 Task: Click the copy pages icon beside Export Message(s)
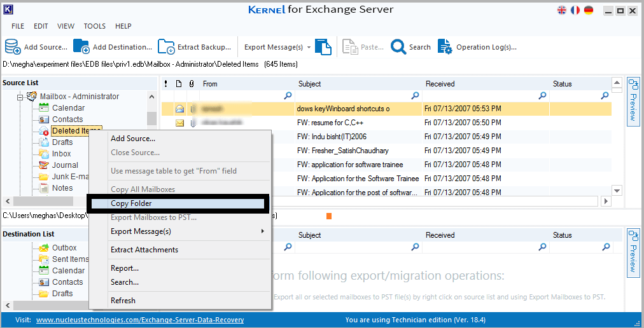click(x=323, y=47)
